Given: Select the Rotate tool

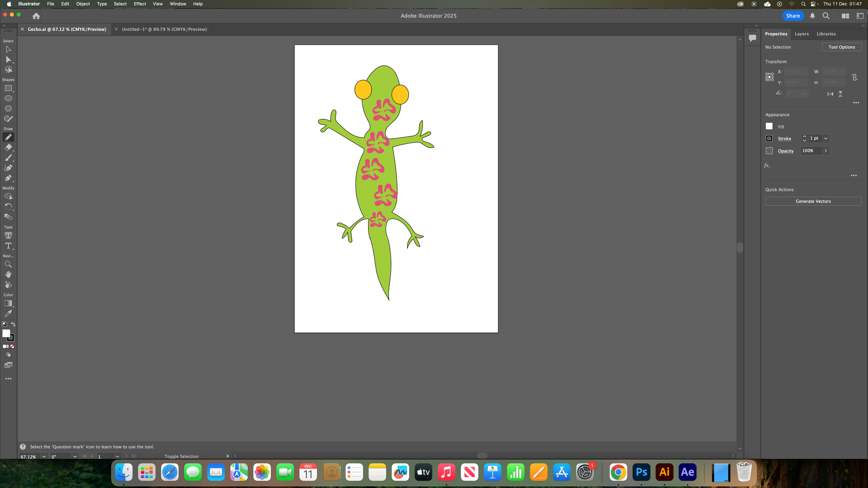Looking at the screenshot, I should [x=8, y=206].
